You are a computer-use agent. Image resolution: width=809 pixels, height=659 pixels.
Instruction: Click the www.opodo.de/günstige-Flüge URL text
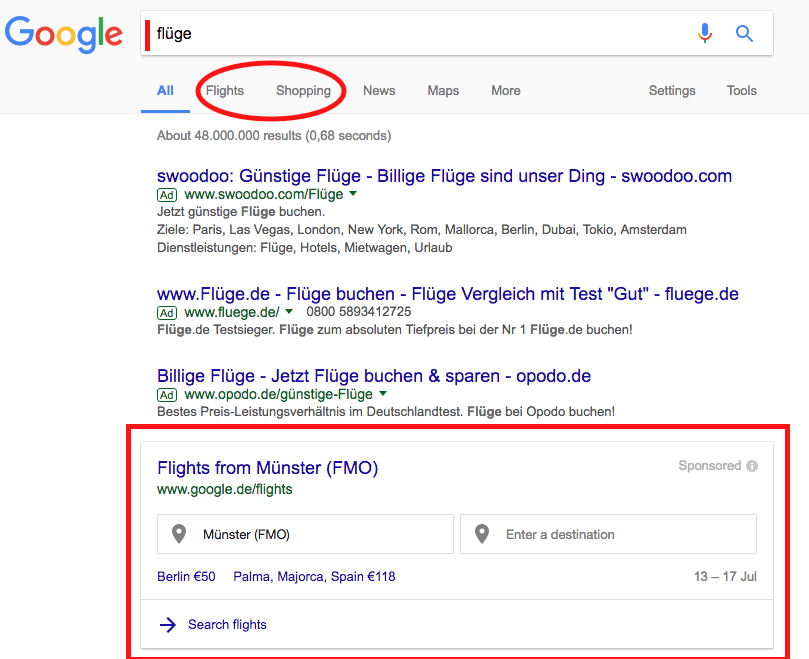click(279, 395)
